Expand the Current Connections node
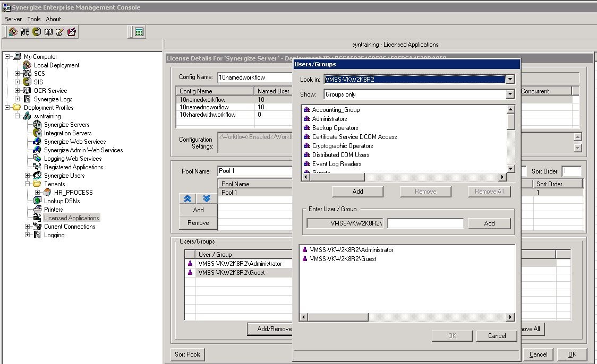The width and height of the screenshot is (597, 364). (x=28, y=227)
